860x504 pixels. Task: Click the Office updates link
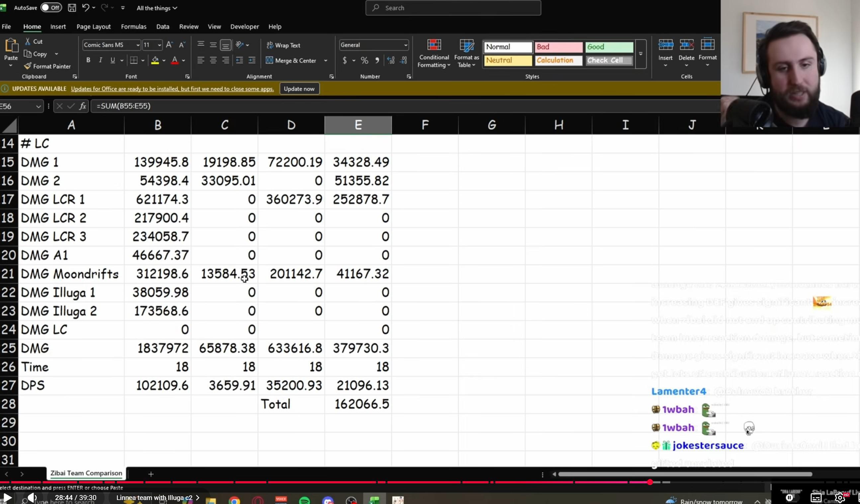pos(172,89)
